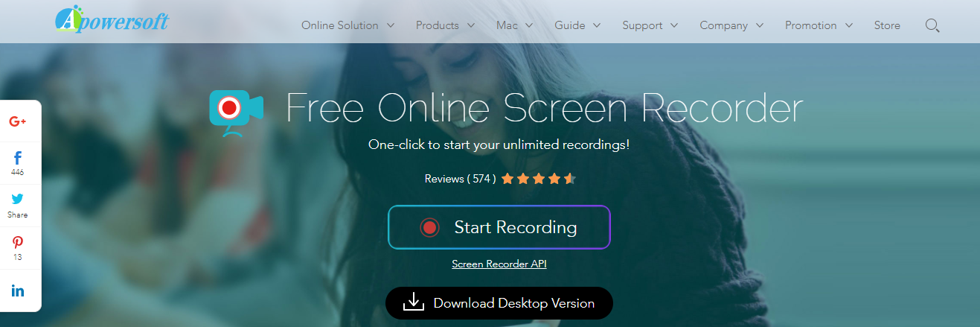
Task: Click Download Desktop Version button
Action: click(499, 303)
